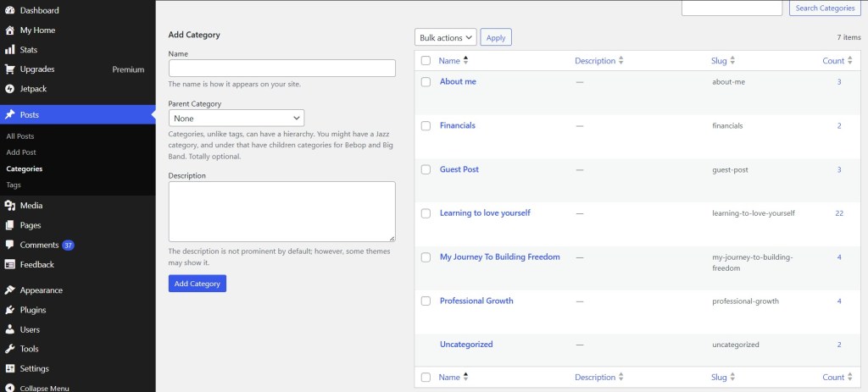This screenshot has width=868, height=392.
Task: Sort categories by the Count column header
Action: 833,61
